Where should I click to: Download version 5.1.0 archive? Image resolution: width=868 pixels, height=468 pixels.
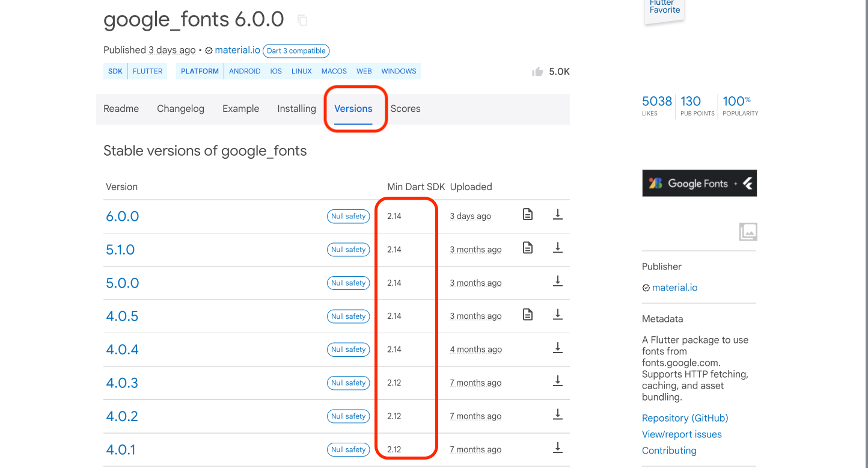[558, 247]
